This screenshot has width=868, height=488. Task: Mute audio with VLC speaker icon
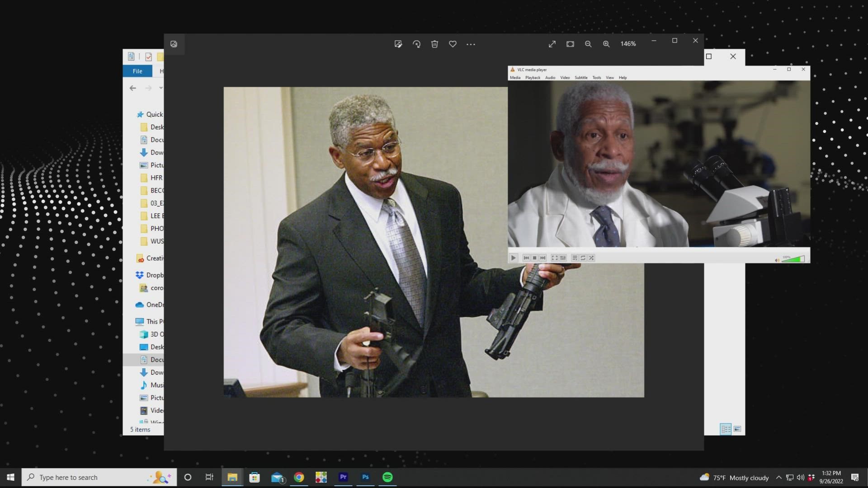777,260
